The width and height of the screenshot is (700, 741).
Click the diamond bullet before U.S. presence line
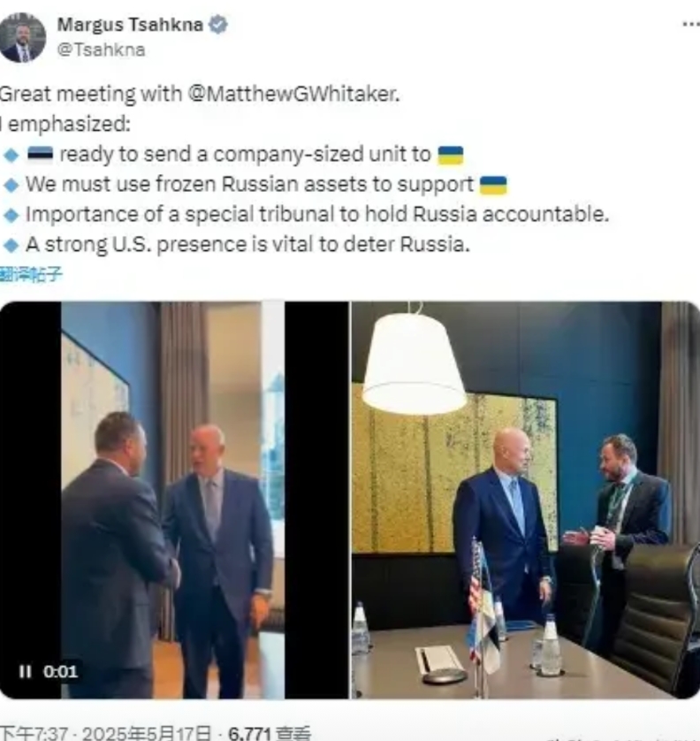coord(11,246)
